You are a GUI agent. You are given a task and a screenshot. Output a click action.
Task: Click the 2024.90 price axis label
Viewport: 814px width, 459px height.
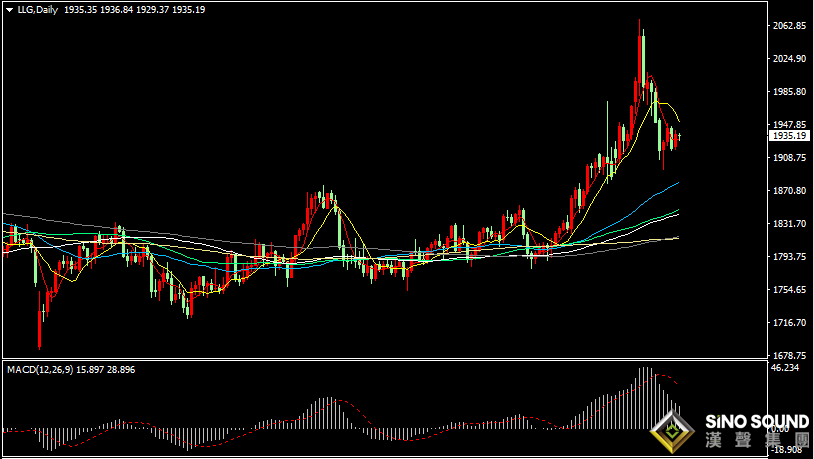[790, 59]
